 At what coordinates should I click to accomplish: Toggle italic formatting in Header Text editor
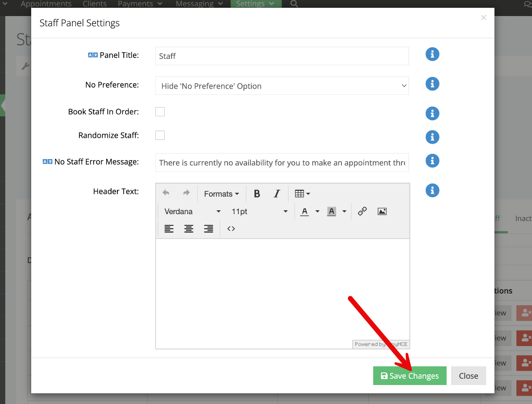click(x=277, y=194)
